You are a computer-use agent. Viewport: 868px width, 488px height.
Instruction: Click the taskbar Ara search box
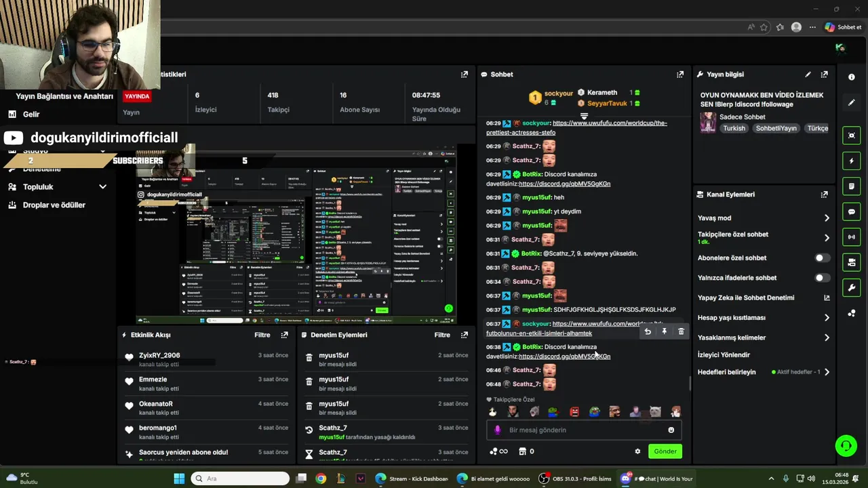[240, 479]
